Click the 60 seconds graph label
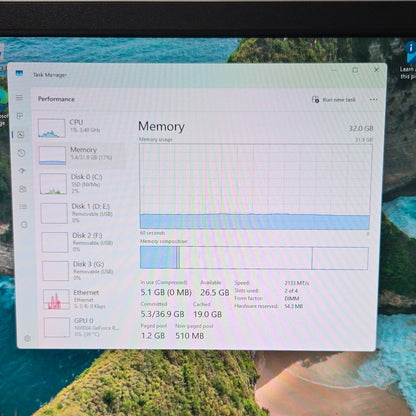This screenshot has height=416, width=416. 152,233
